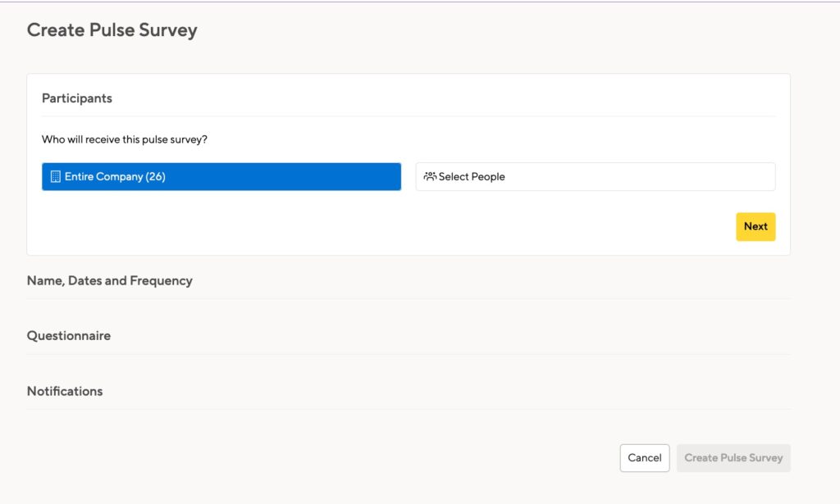Click the Create Pulse Survey page title
The image size is (840, 504).
112,30
